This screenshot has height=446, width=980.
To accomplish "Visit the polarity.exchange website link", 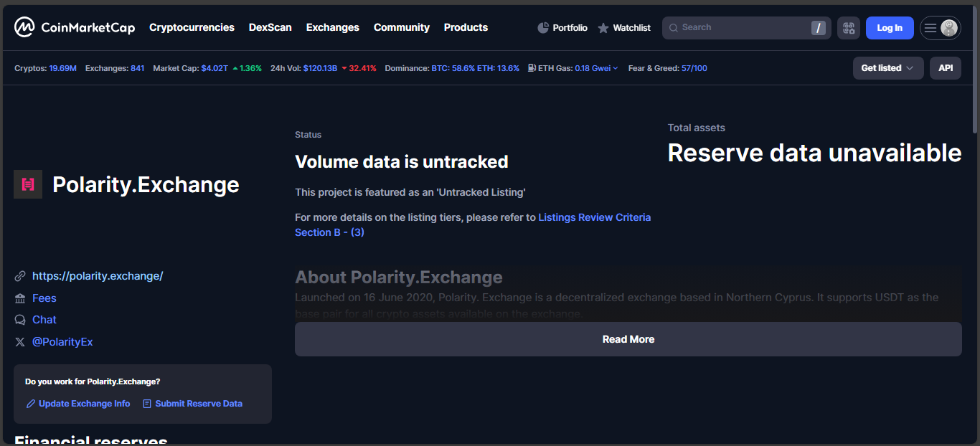I will tap(98, 276).
